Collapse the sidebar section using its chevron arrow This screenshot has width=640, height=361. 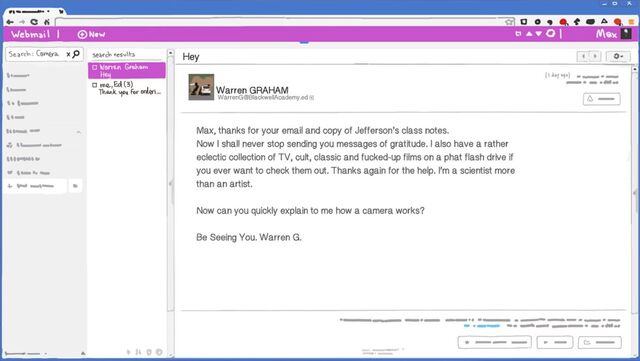[x=79, y=131]
